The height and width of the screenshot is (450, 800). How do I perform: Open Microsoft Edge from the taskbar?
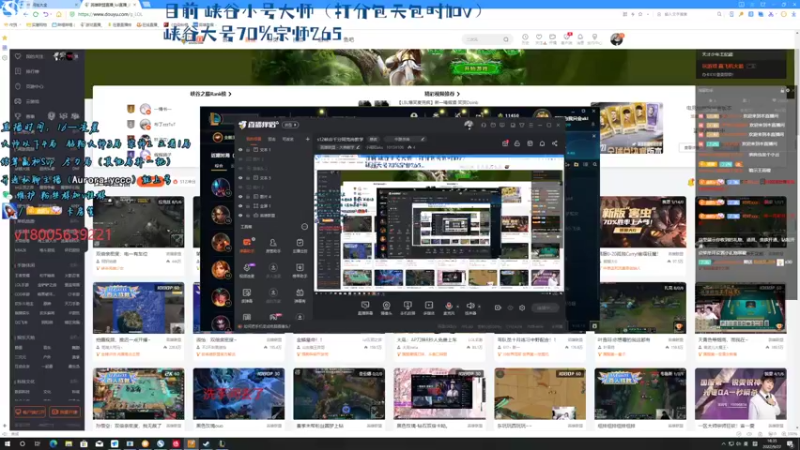pos(53,443)
